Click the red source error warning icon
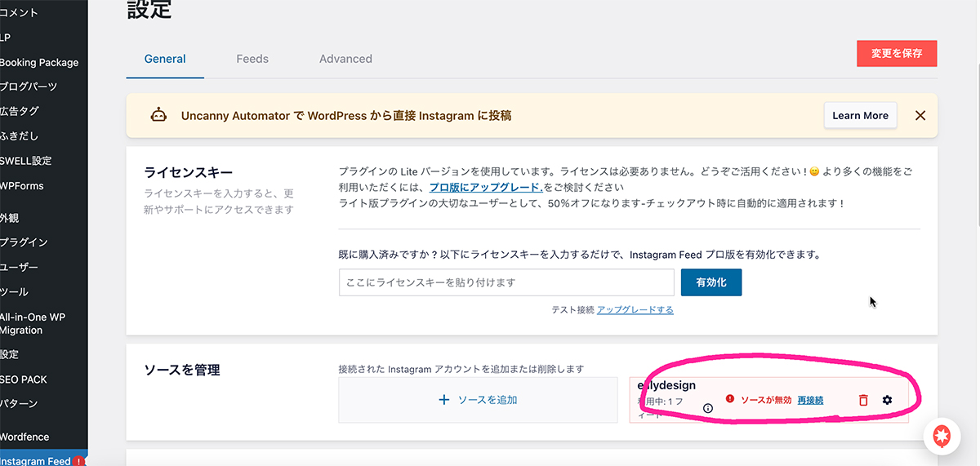980x466 pixels. (x=730, y=399)
